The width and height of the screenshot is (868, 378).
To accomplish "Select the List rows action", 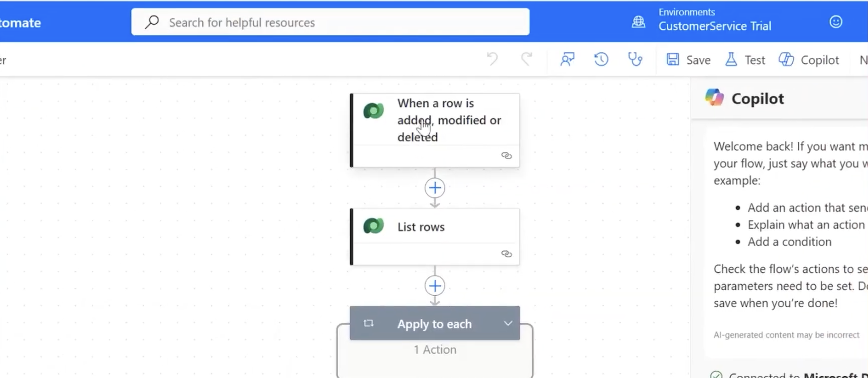I will [x=435, y=237].
